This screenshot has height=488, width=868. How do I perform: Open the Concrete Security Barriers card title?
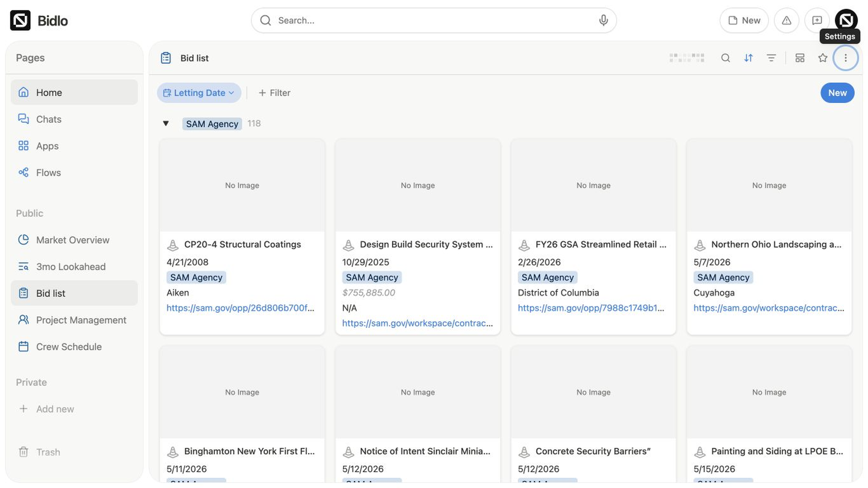[593, 451]
